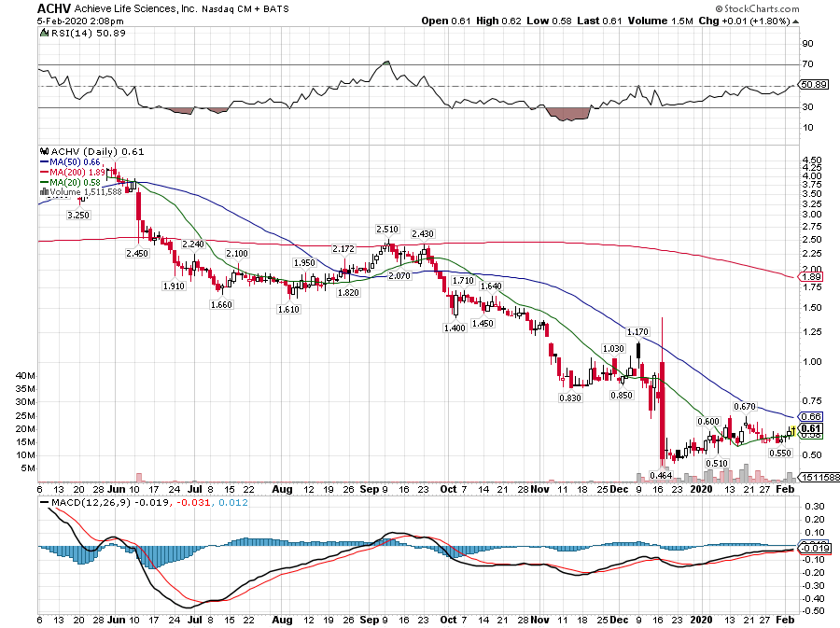Click the blue MA(50) legend line marker
This screenshot has height=628, width=840.
click(x=45, y=162)
